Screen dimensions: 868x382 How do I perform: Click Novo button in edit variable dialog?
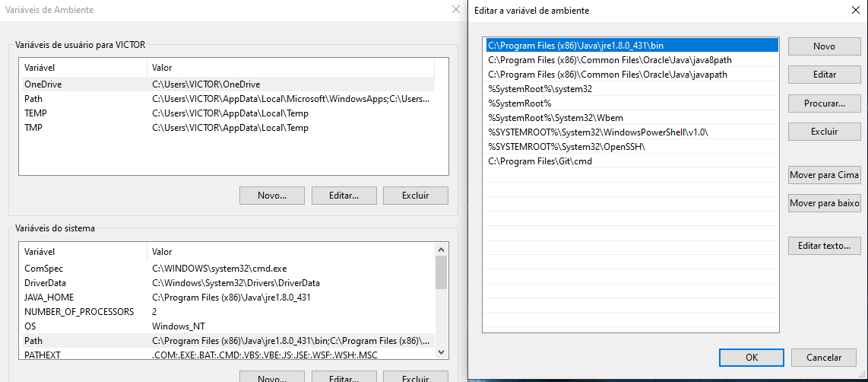point(824,46)
